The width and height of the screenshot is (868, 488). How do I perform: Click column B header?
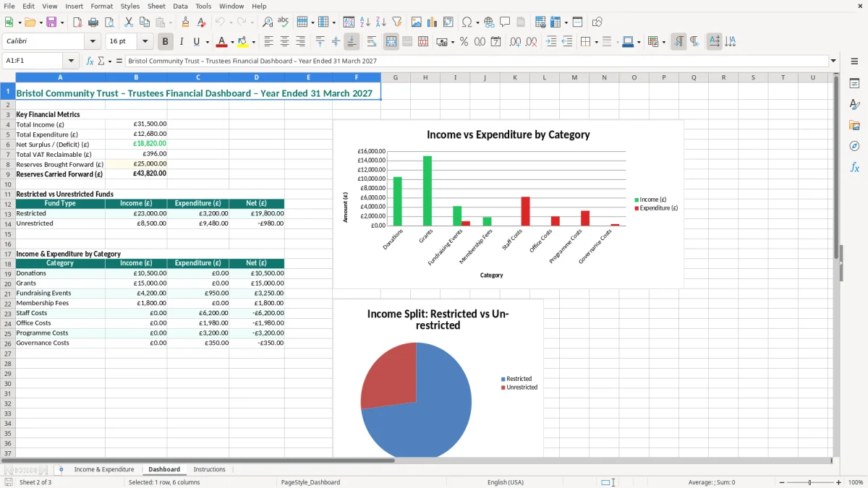tap(136, 77)
